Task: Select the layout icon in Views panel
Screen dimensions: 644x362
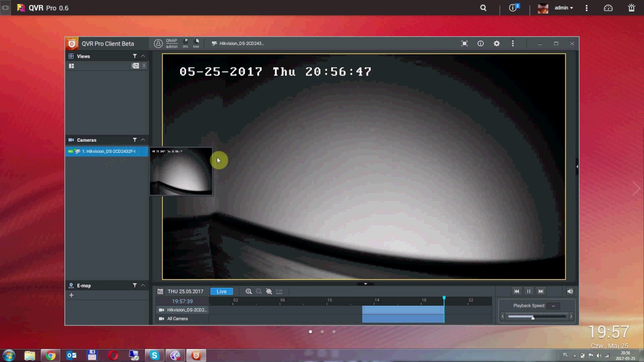Action: 71,66
